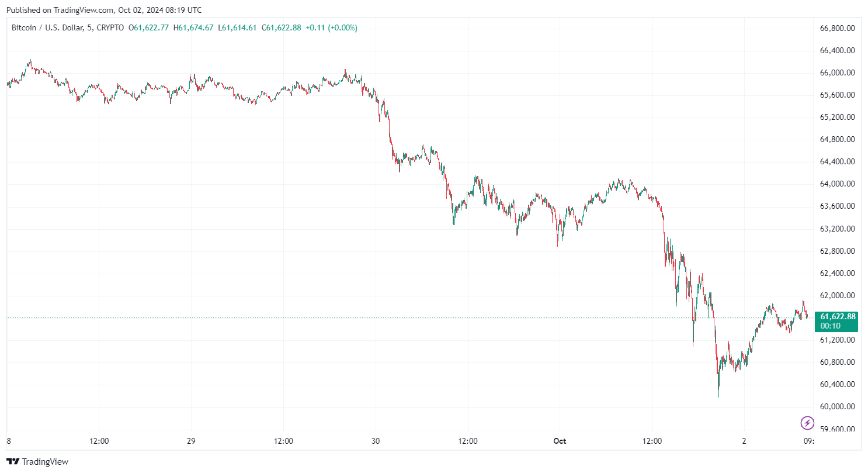Open the Published on TradingView.com link
The image size is (868, 473).
(104, 10)
